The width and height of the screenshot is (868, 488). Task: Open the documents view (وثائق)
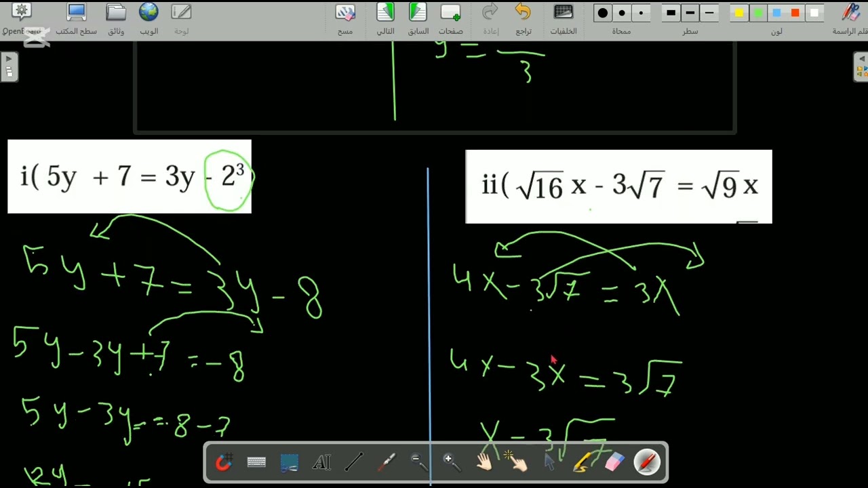pyautogui.click(x=116, y=20)
